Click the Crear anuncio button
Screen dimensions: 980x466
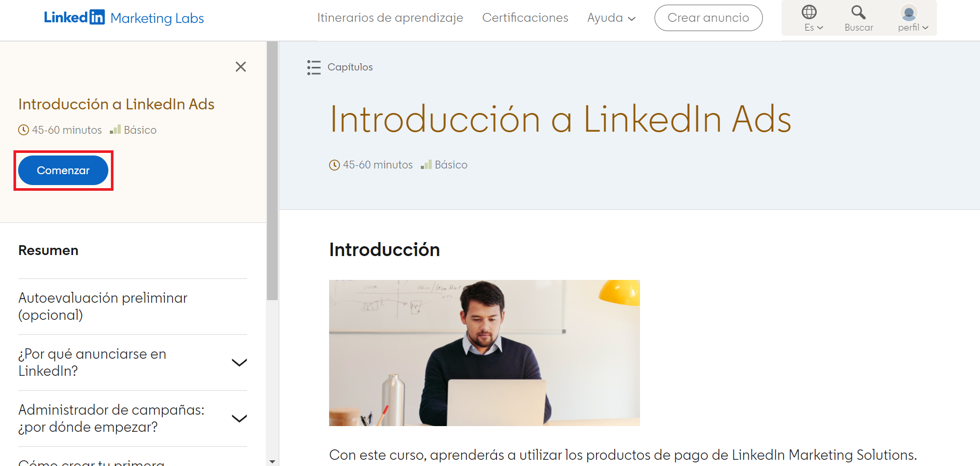click(708, 18)
